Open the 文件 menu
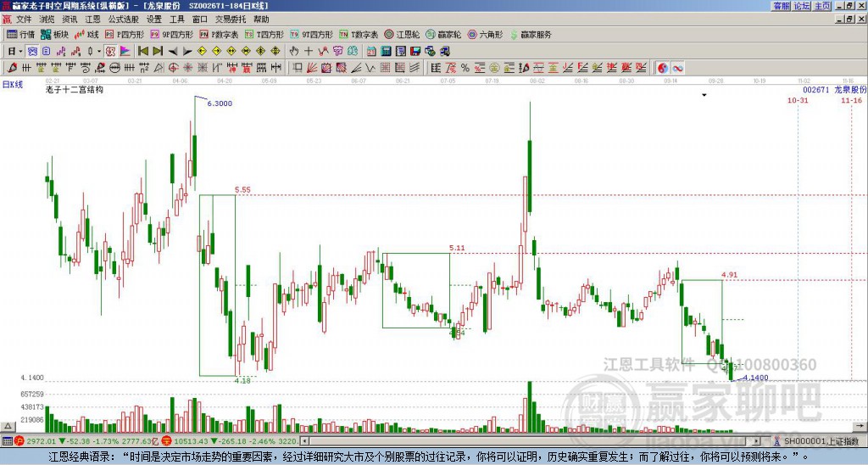The width and height of the screenshot is (868, 465). (x=24, y=20)
